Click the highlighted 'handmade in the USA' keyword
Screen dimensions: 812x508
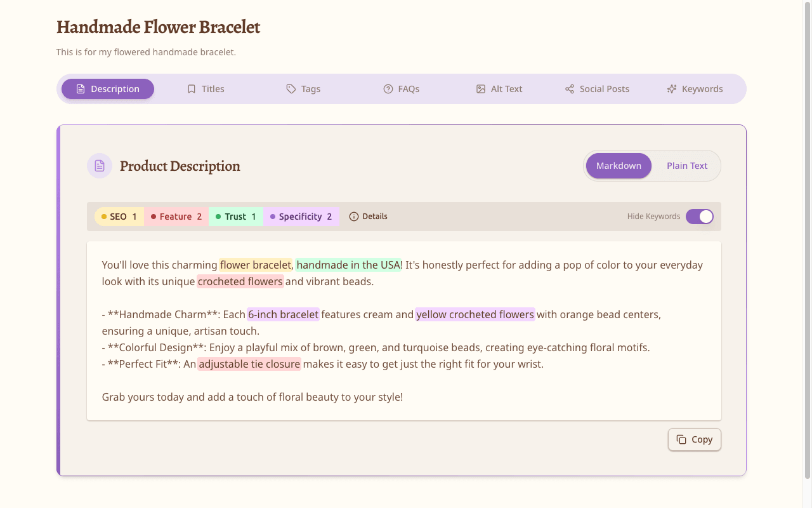click(348, 265)
